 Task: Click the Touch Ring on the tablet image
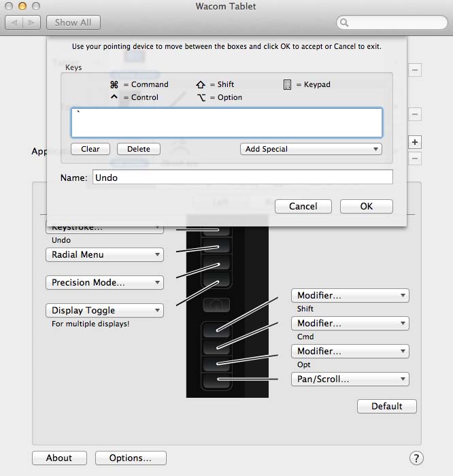click(216, 305)
